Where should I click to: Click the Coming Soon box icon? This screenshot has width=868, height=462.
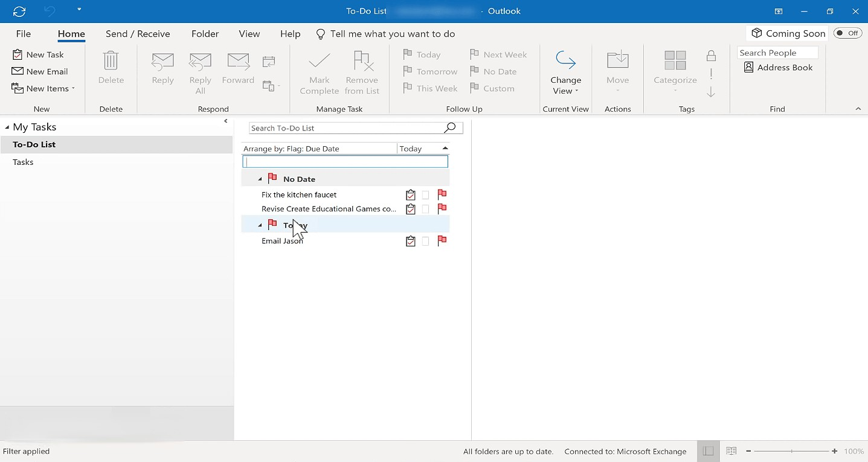coord(756,33)
